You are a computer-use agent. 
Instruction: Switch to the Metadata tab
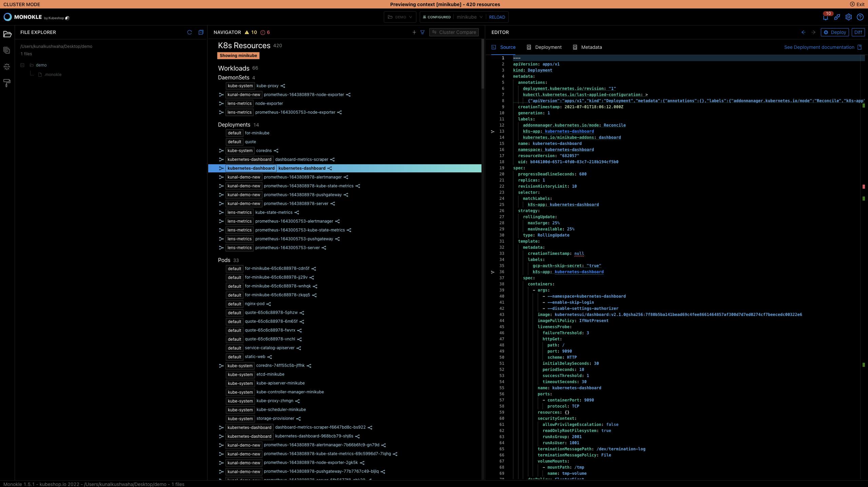(587, 47)
